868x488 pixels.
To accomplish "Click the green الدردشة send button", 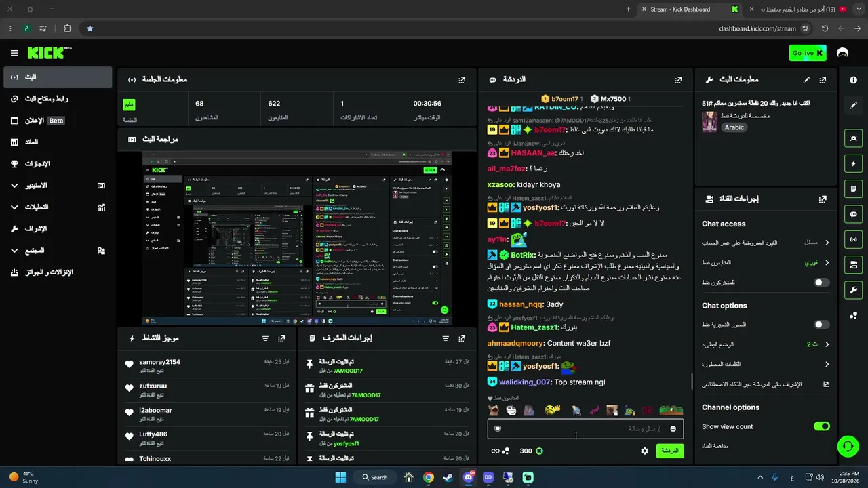I will coord(670,451).
